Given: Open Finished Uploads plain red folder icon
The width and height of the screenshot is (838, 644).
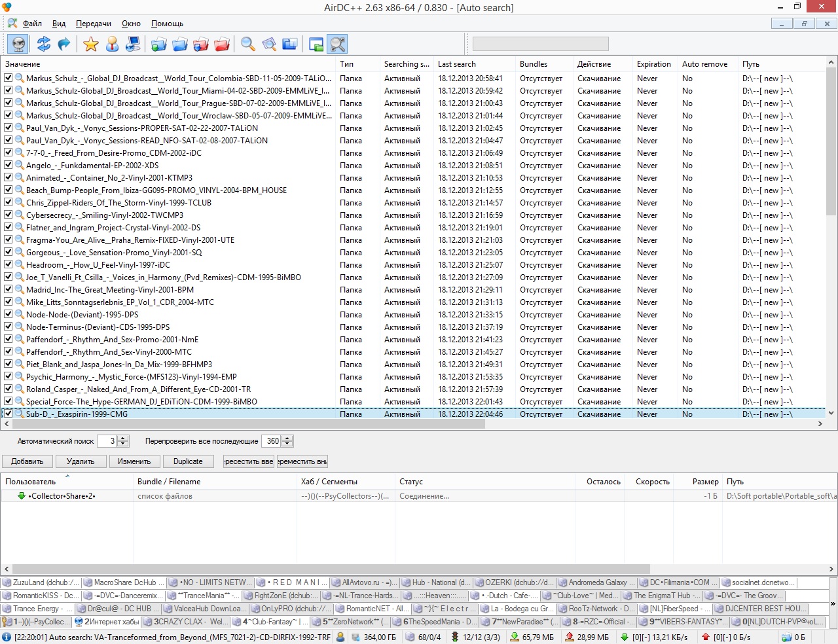Looking at the screenshot, I should click(x=222, y=44).
